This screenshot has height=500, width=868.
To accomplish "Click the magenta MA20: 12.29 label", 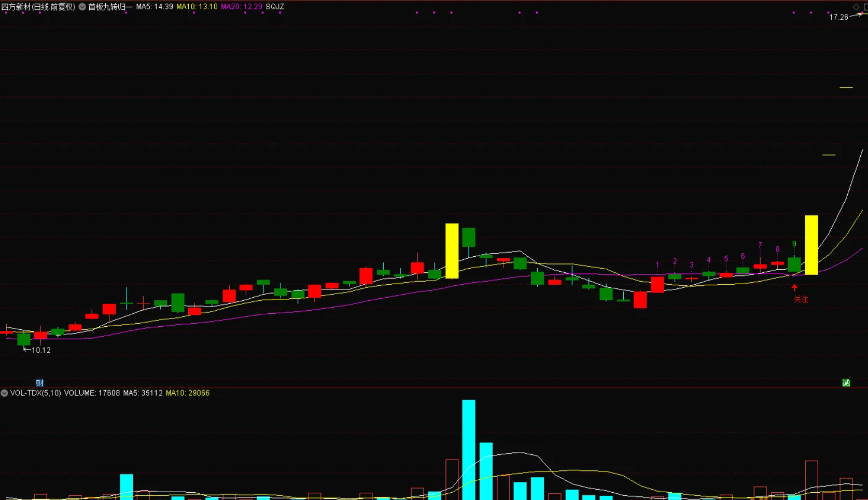I will pyautogui.click(x=242, y=7).
